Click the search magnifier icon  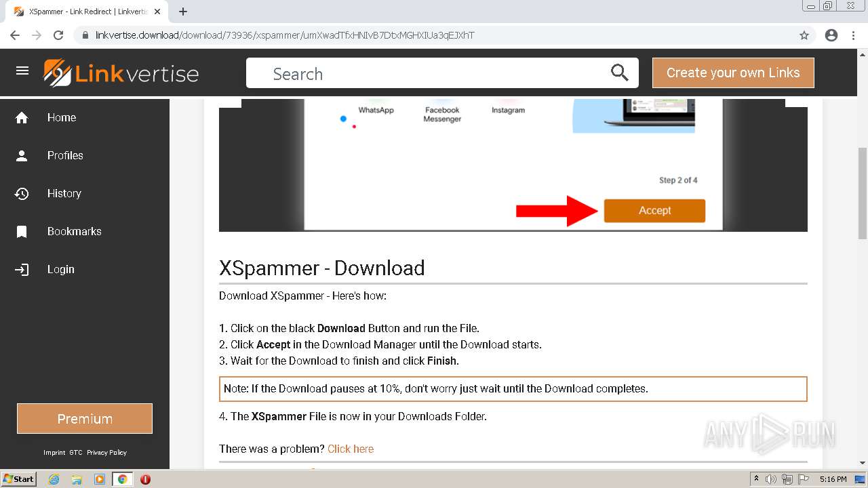(619, 73)
